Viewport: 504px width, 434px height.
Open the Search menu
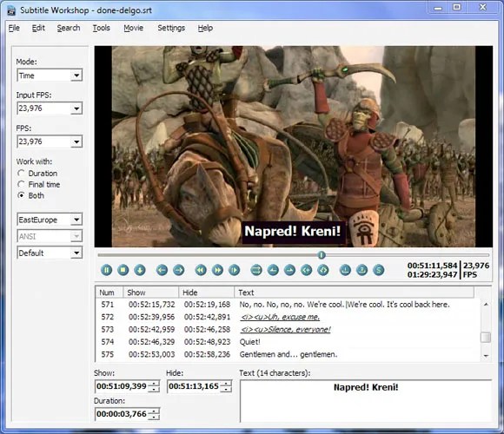[69, 28]
